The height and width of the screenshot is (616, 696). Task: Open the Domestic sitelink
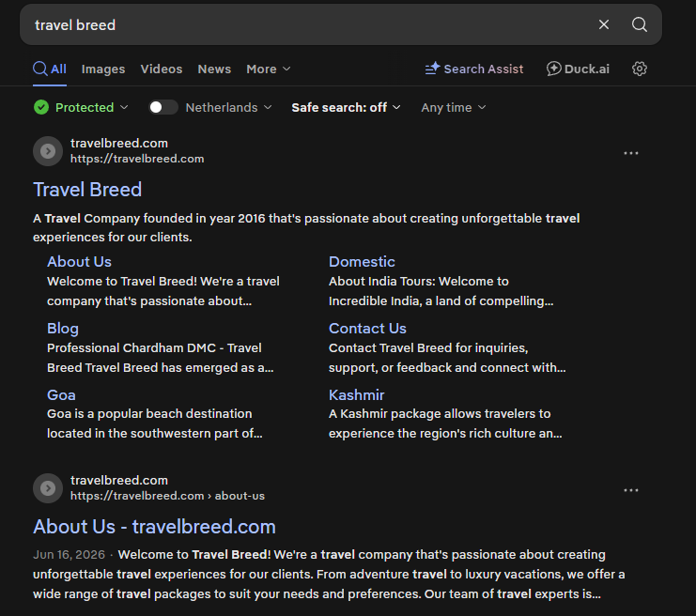click(362, 261)
